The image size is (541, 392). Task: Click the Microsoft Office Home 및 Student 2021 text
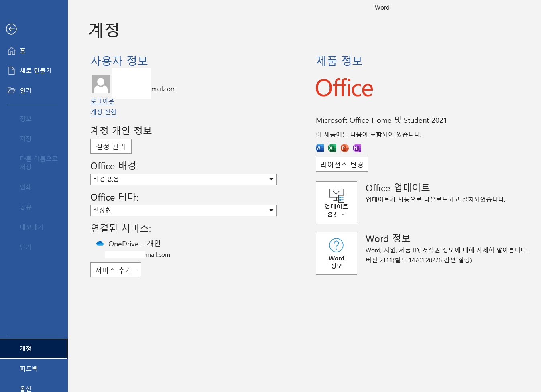(381, 120)
